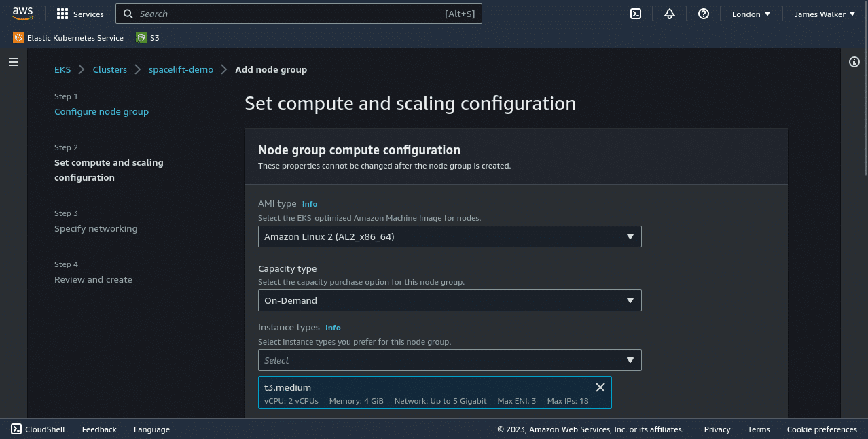Toggle the side navigation hamburger menu
868x439 pixels.
pos(14,62)
